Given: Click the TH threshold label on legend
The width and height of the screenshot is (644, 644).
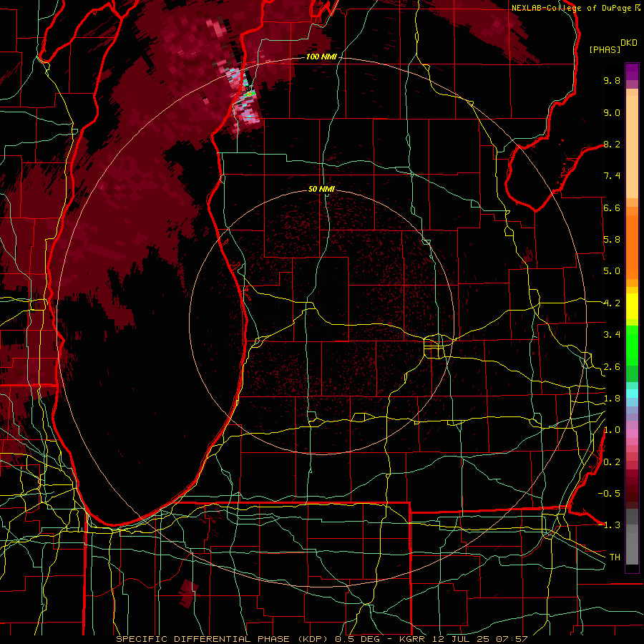Looking at the screenshot, I should (615, 557).
